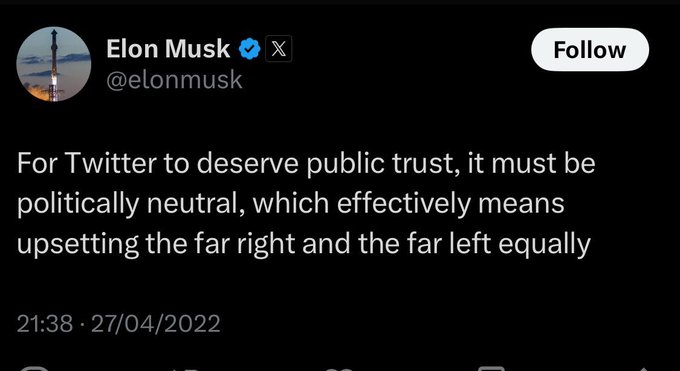Click the 21:38 post time
This screenshot has width=680, height=371.
[x=45, y=324]
